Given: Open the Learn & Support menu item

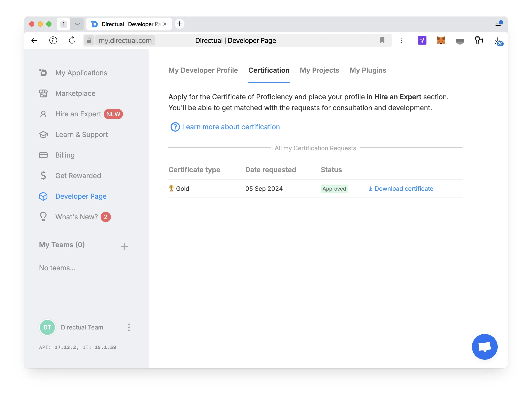Looking at the screenshot, I should (82, 134).
